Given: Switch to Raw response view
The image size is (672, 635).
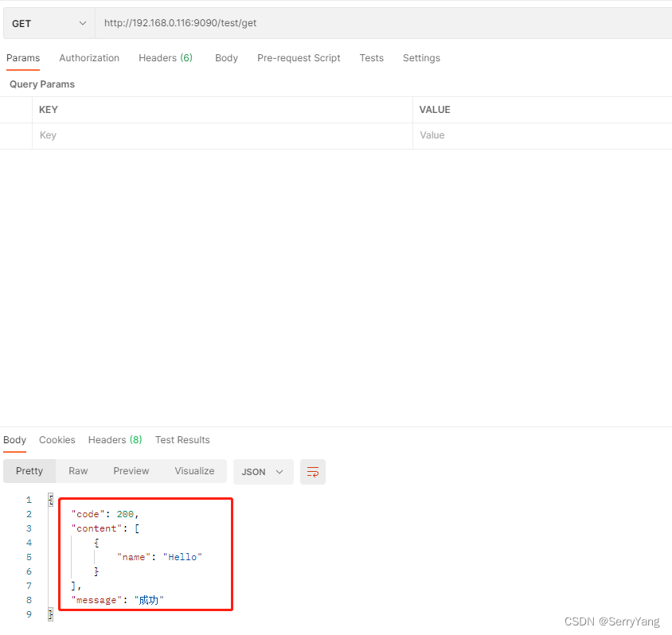Looking at the screenshot, I should point(78,471).
